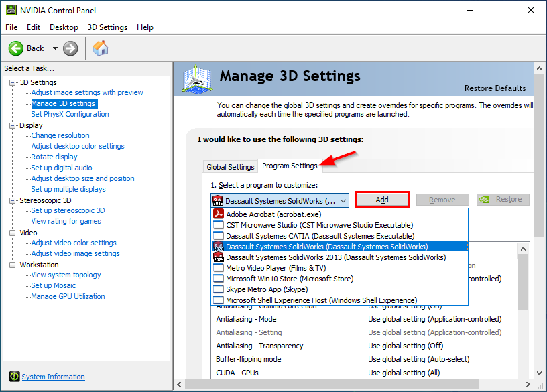Click the CST Microwave Studio entry icon

point(219,224)
